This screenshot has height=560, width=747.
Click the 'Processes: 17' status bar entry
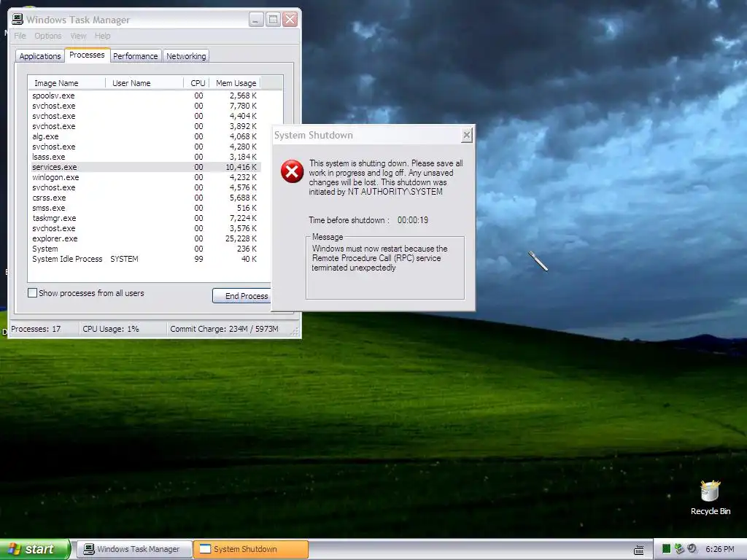pos(36,329)
